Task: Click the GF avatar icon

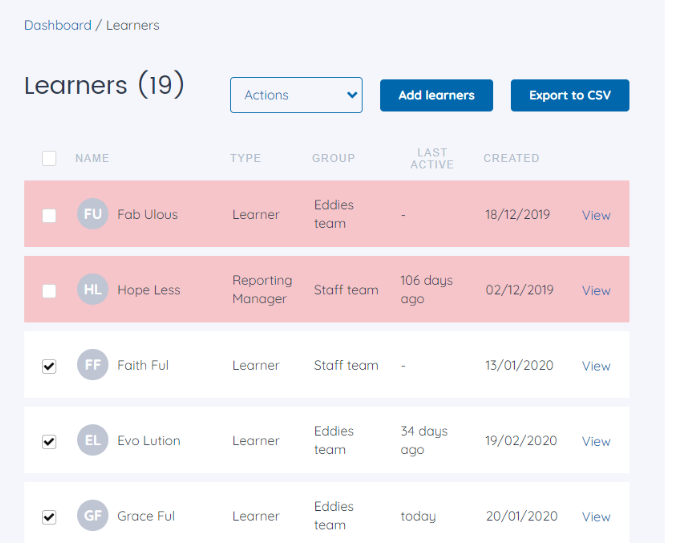Action: coord(92,515)
